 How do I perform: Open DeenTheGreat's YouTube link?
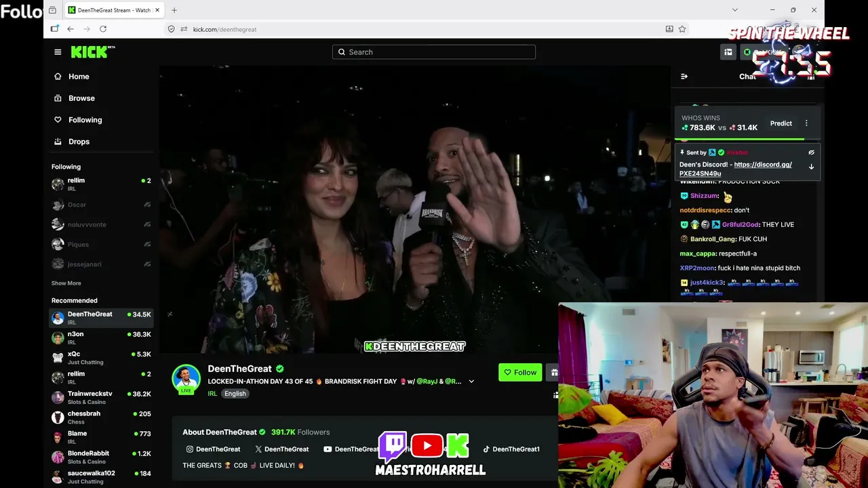351,449
